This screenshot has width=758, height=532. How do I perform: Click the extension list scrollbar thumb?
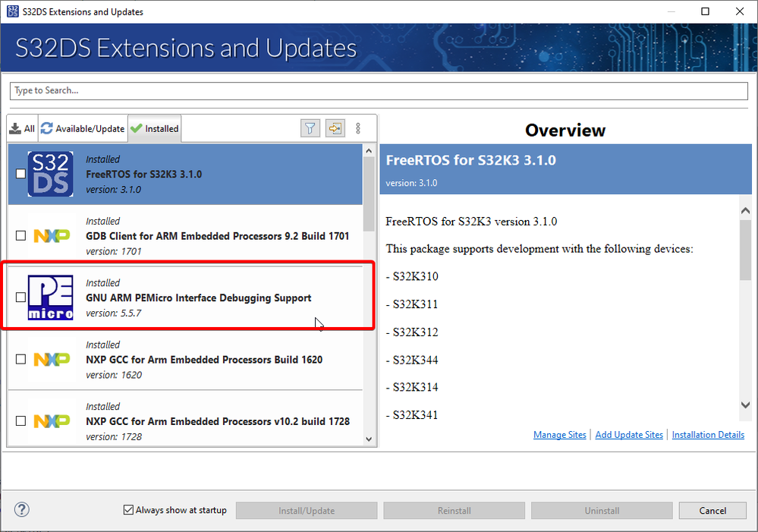(x=369, y=194)
